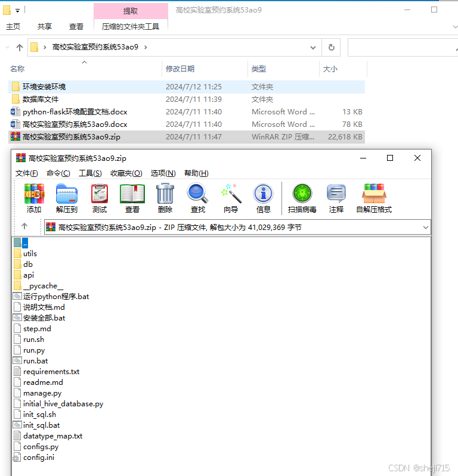
Task: Select run.py in the archive
Action: 34,350
